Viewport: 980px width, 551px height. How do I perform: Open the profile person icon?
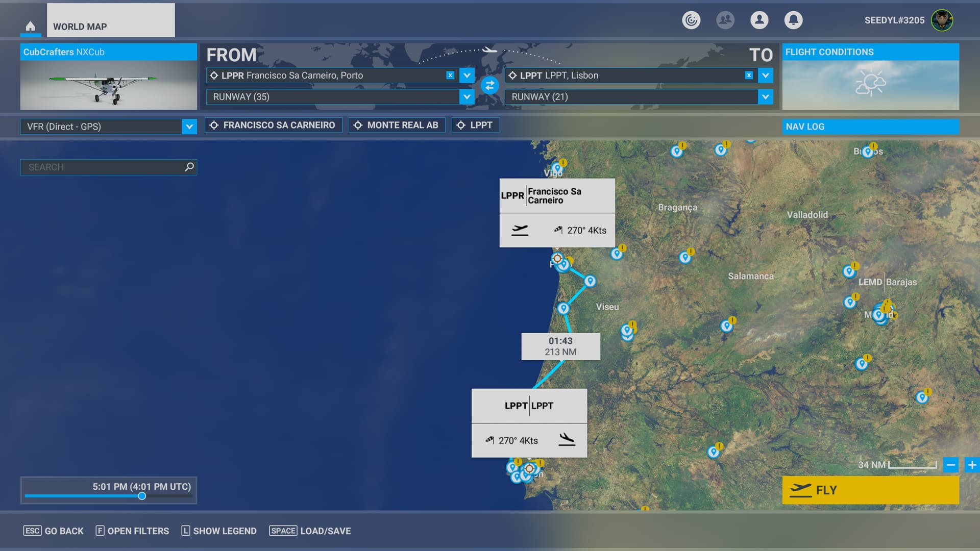(x=759, y=20)
